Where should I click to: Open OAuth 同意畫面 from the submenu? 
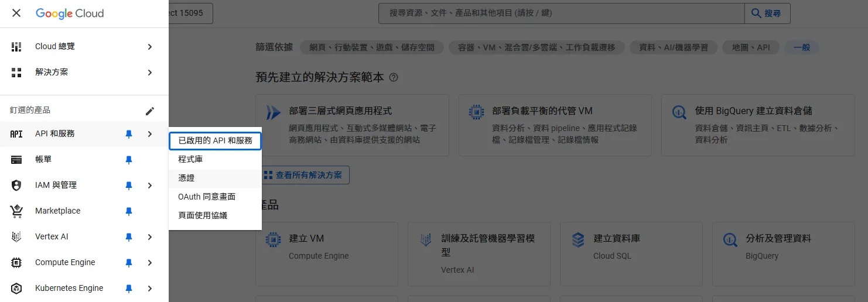point(215,197)
